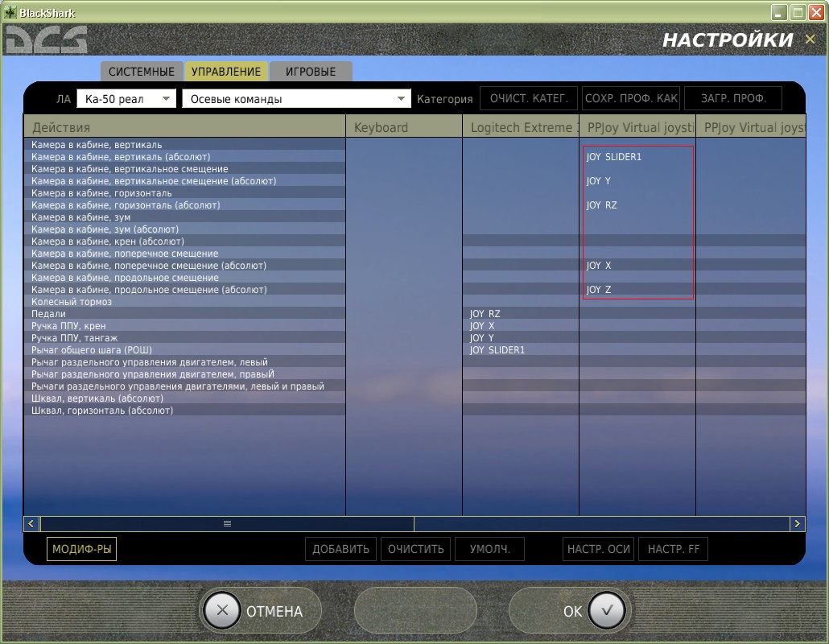This screenshot has width=829, height=644.
Task: Click the right arrow of the horizontal scrollbar
Action: pos(798,523)
